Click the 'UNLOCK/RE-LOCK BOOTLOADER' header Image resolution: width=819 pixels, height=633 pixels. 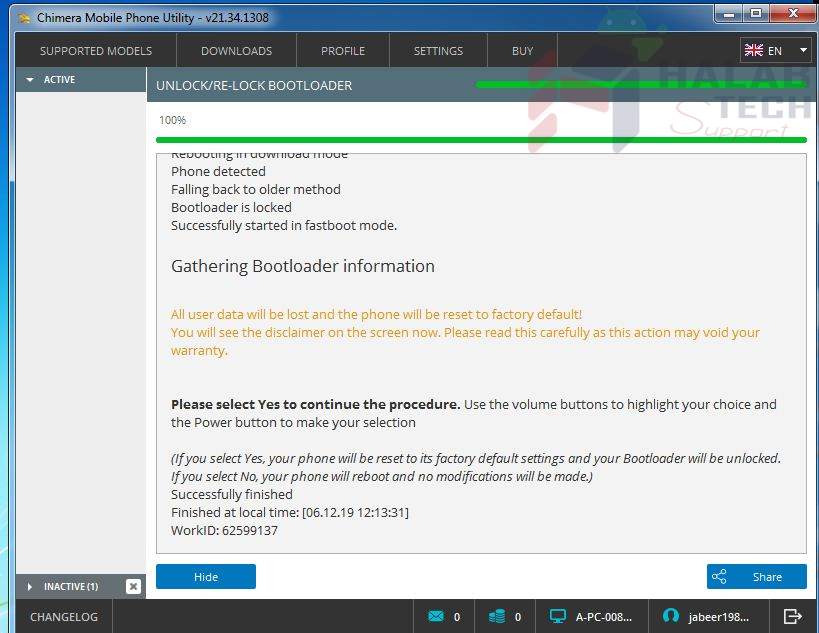(x=254, y=85)
